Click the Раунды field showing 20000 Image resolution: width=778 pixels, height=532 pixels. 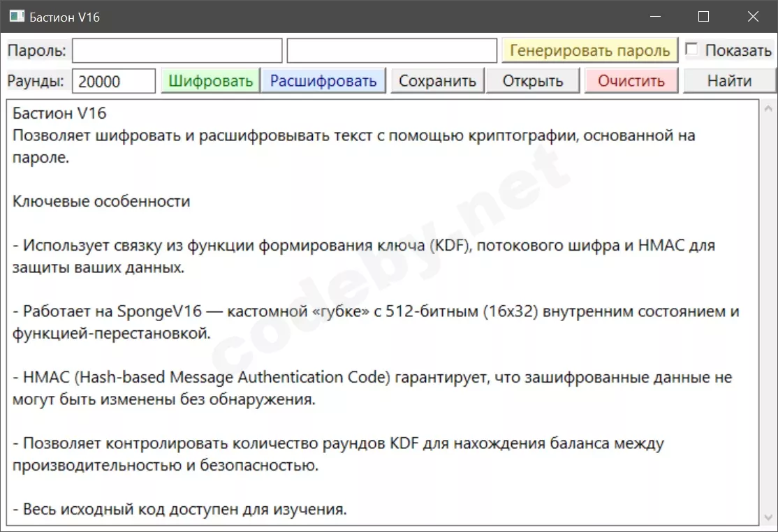click(113, 80)
